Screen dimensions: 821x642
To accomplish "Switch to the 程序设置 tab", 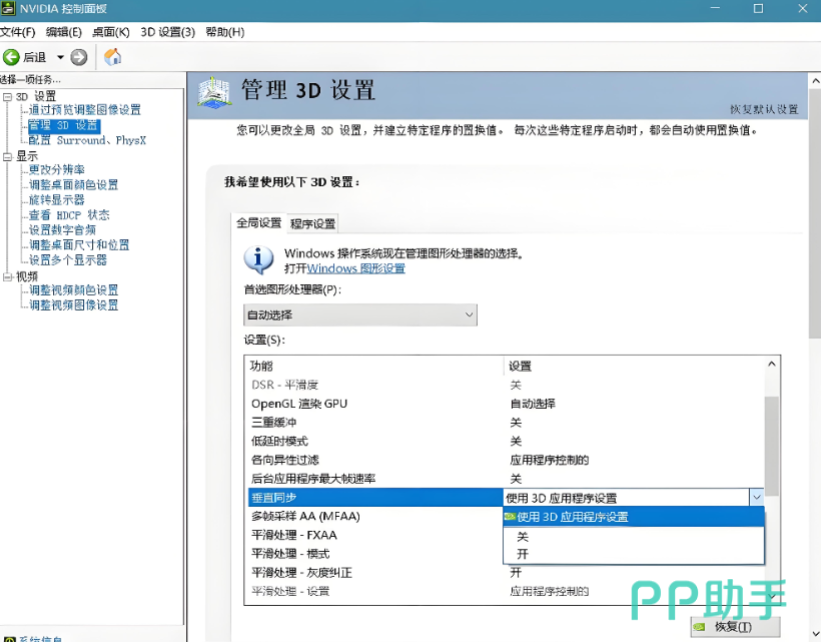I will click(313, 224).
